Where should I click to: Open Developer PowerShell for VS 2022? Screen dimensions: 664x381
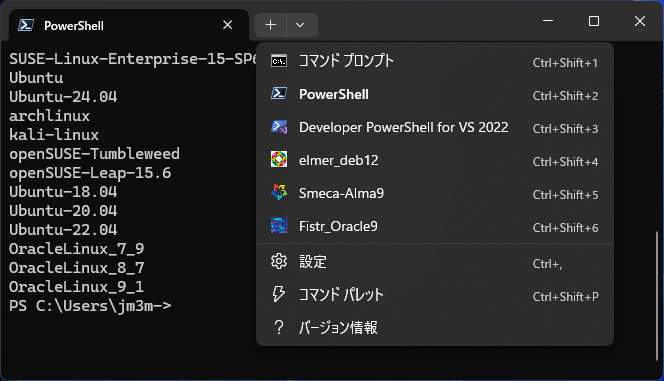pos(434,127)
